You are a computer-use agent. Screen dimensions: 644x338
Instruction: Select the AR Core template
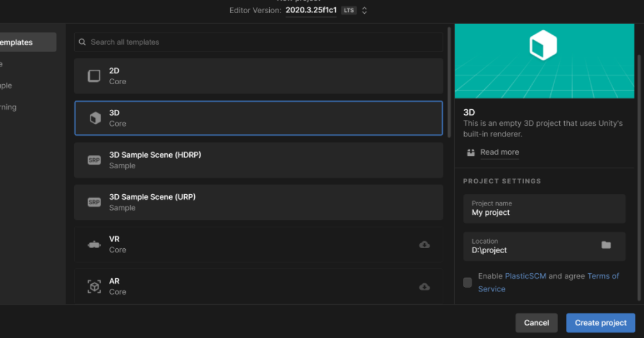click(x=258, y=286)
